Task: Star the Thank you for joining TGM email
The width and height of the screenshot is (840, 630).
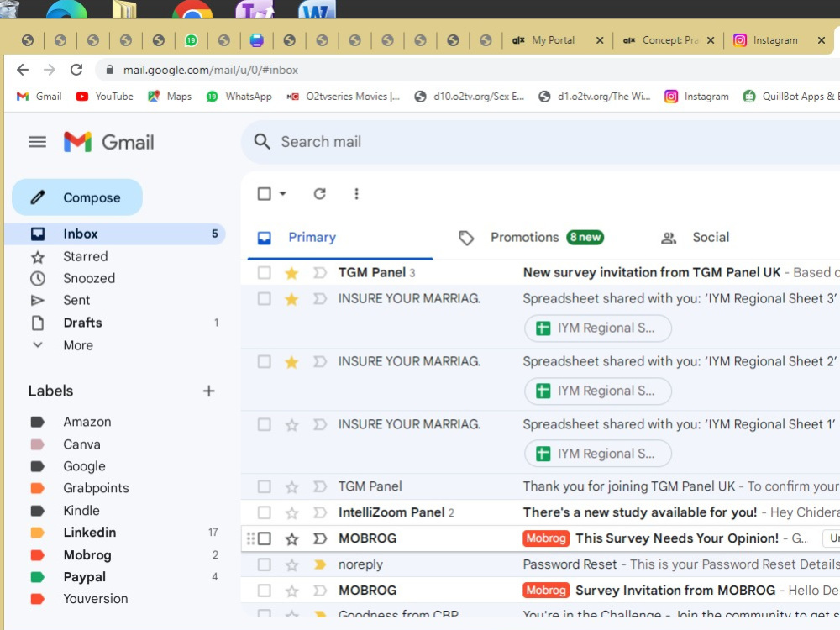Action: pos(291,487)
